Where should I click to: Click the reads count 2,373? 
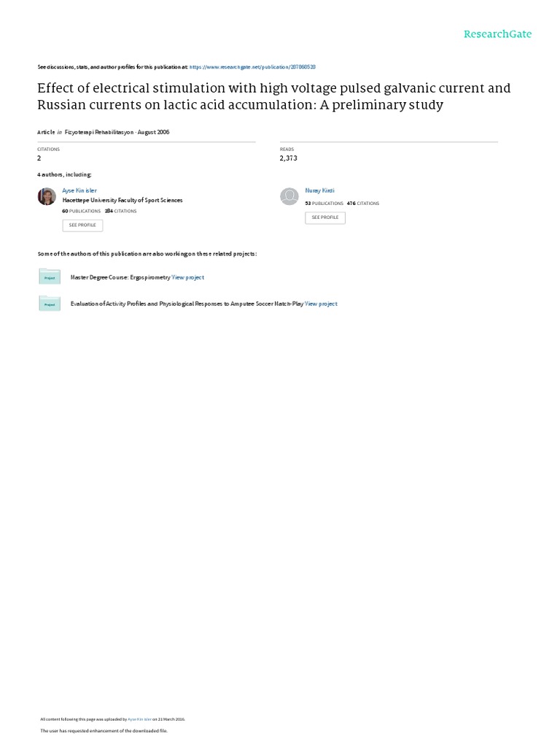click(288, 158)
